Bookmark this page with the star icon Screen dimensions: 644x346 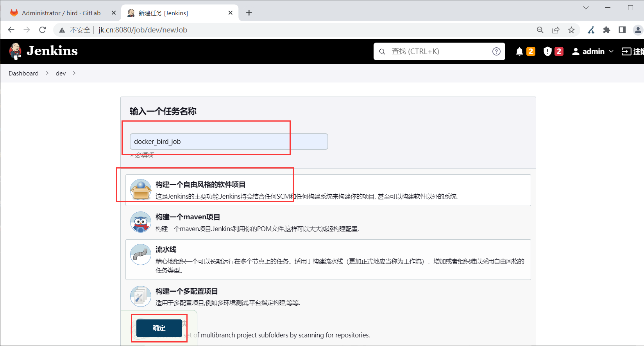(x=571, y=30)
